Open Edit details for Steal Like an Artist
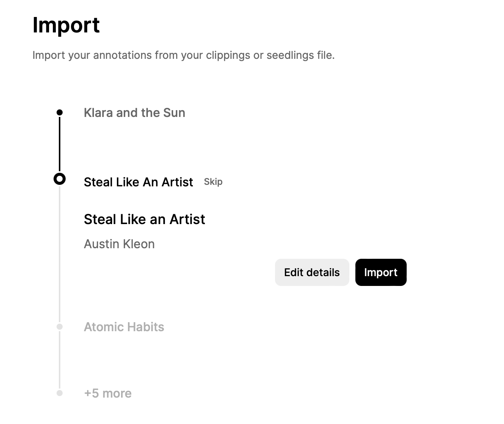The width and height of the screenshot is (504, 424). 312,272
